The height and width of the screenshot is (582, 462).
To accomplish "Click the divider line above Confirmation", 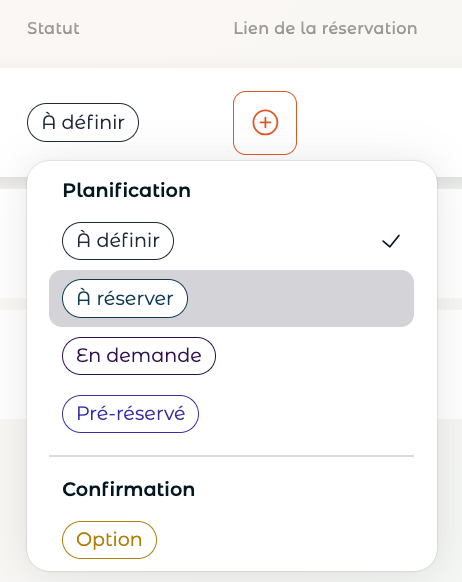I will click(232, 456).
